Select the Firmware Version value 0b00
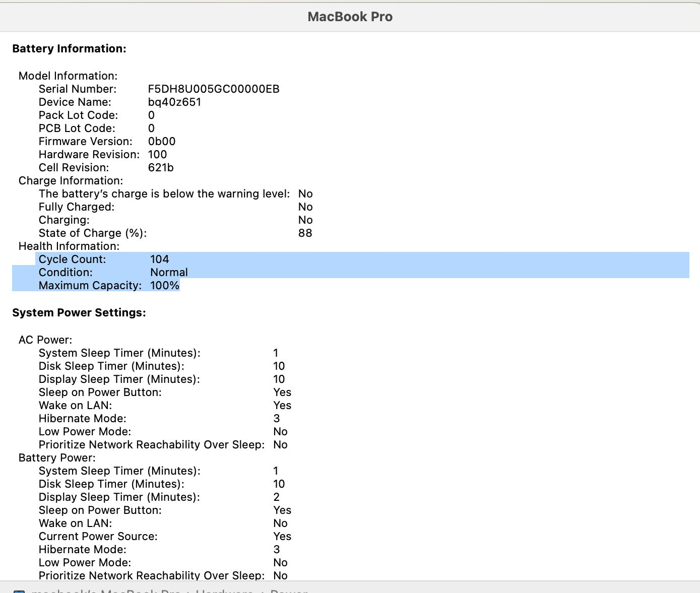 point(161,142)
